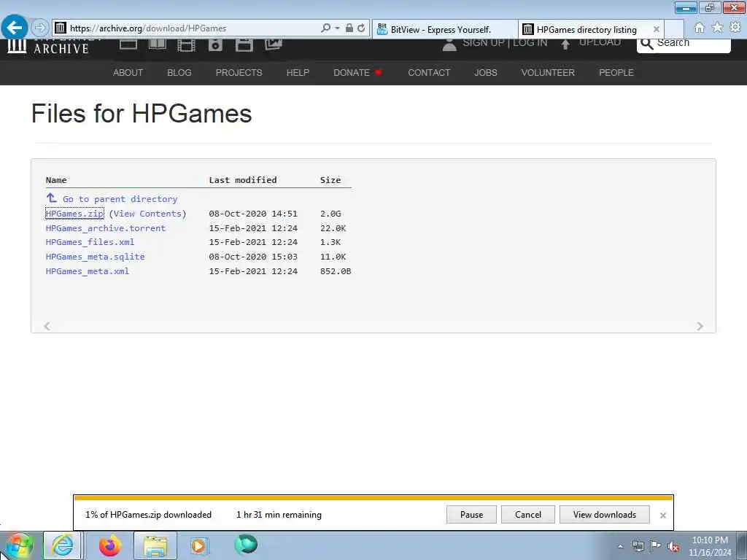Click the UPLOAD link in the header

[600, 42]
